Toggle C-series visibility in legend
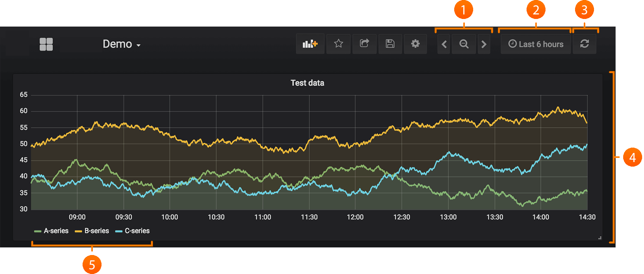 coord(137,231)
